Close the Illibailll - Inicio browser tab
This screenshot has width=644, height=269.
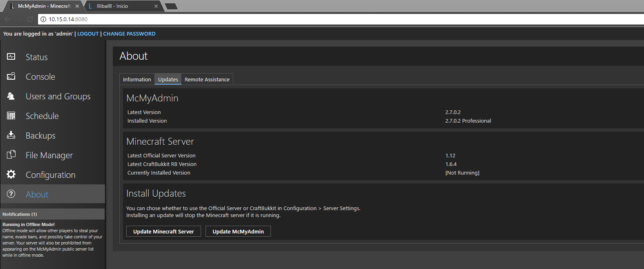pos(156,6)
